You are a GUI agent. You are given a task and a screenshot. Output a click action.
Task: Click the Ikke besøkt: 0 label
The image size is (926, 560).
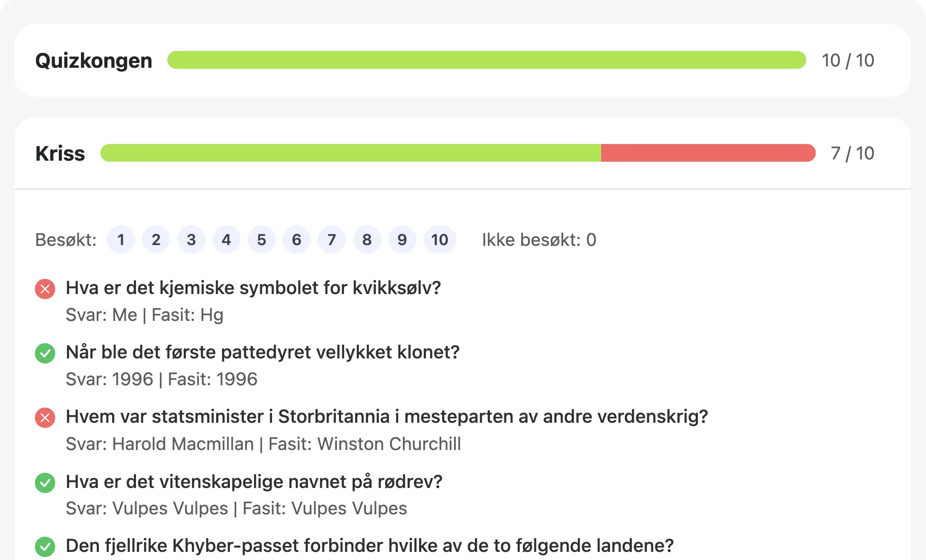pyautogui.click(x=539, y=240)
